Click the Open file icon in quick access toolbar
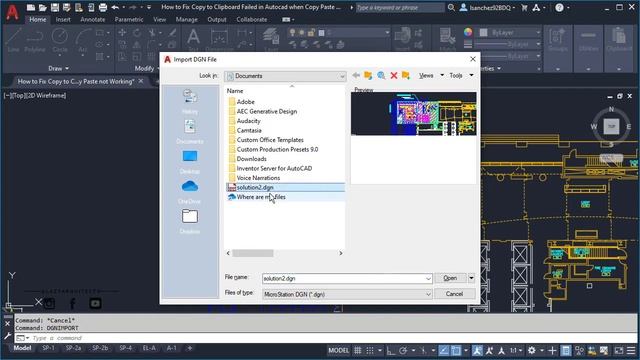Image resolution: width=640 pixels, height=360 pixels. pyautogui.click(x=43, y=7)
